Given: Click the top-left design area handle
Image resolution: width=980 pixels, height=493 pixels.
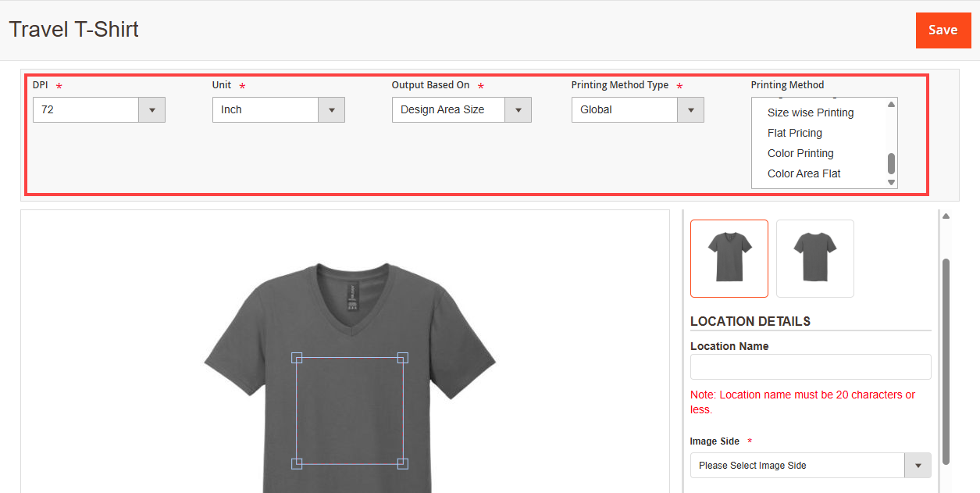Looking at the screenshot, I should (297, 358).
